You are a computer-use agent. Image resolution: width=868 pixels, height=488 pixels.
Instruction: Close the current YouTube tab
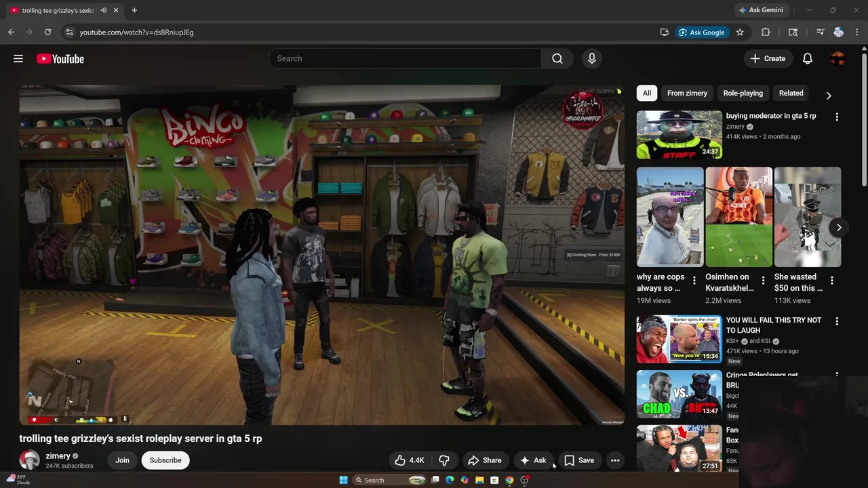(x=116, y=10)
